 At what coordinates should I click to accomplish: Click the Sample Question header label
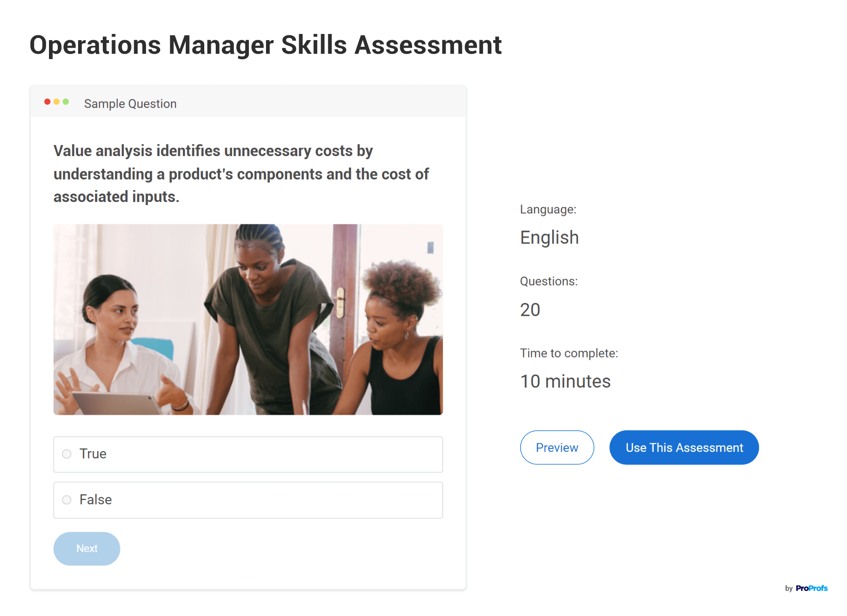tap(130, 104)
